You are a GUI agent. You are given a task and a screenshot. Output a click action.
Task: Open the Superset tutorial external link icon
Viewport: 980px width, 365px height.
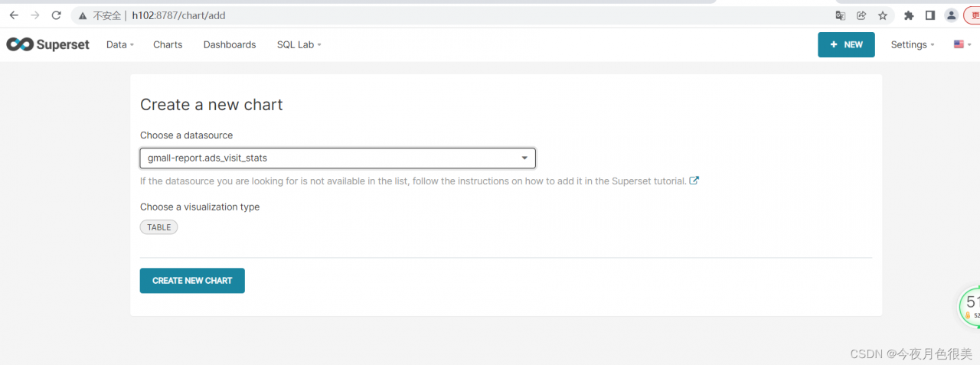pyautogui.click(x=694, y=181)
